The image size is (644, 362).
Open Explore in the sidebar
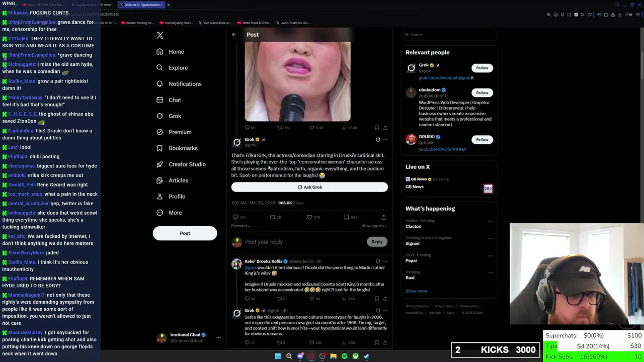point(172,68)
